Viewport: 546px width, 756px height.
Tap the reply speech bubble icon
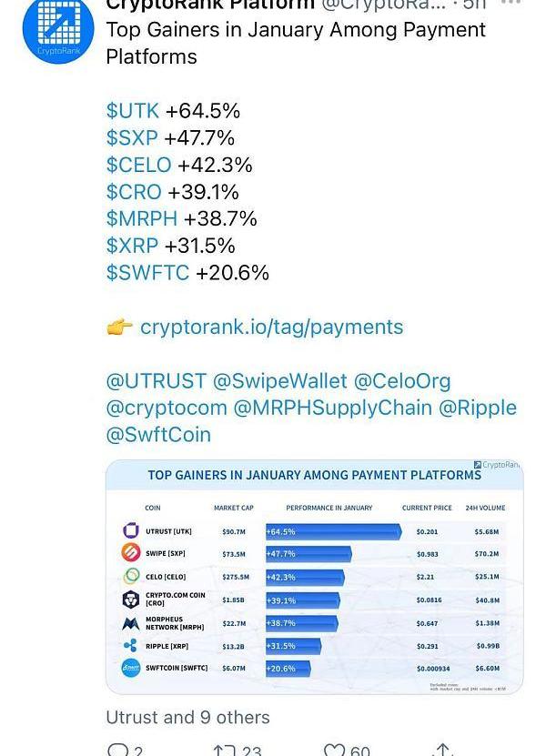pos(118,749)
